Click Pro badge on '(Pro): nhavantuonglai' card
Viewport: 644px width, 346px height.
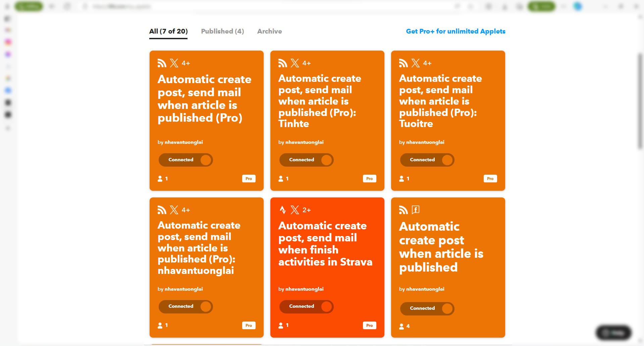click(249, 326)
